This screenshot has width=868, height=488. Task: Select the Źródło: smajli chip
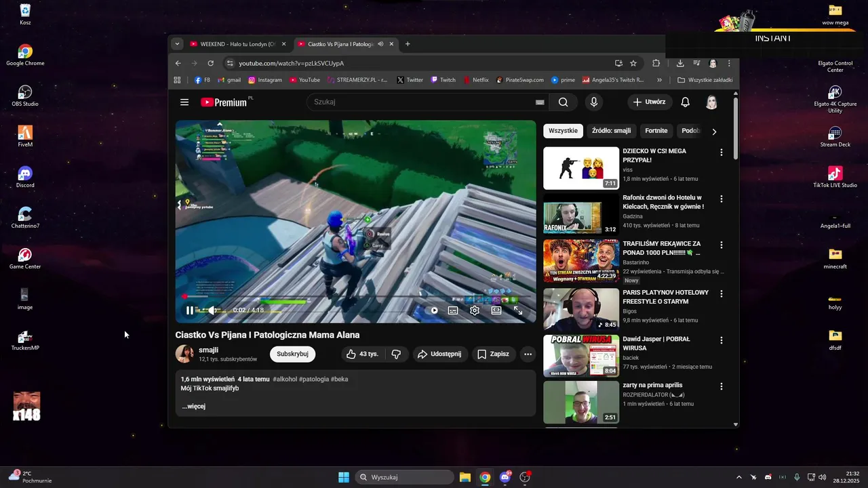click(611, 131)
